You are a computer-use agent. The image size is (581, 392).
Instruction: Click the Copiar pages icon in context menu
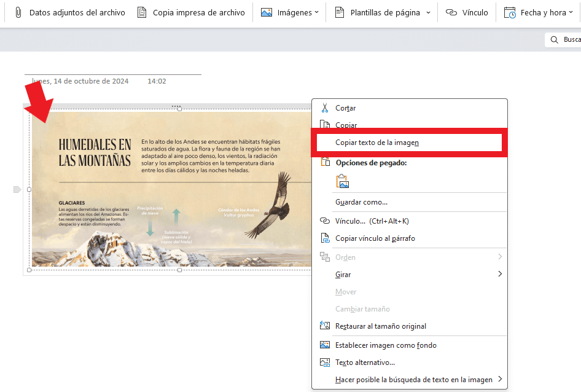325,124
